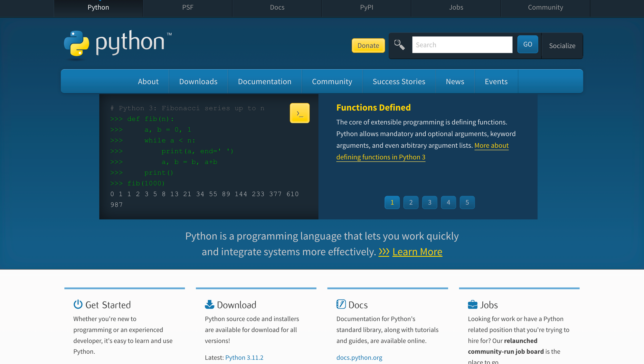Click the GO search button
The width and height of the screenshot is (644, 364).
click(x=528, y=44)
